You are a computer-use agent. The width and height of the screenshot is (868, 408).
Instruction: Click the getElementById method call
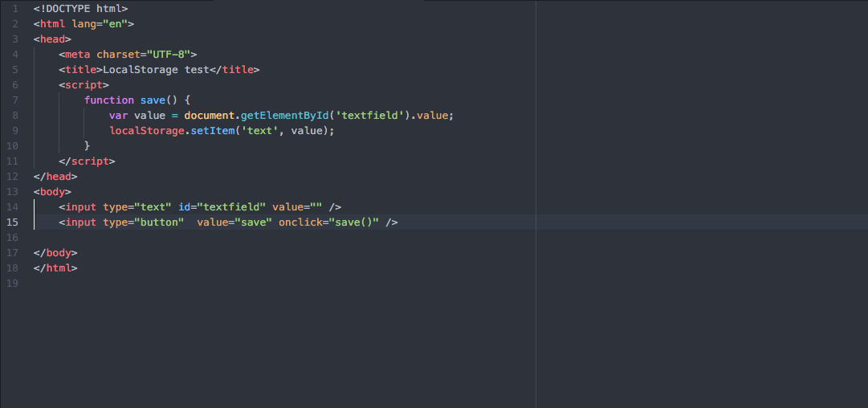point(284,115)
